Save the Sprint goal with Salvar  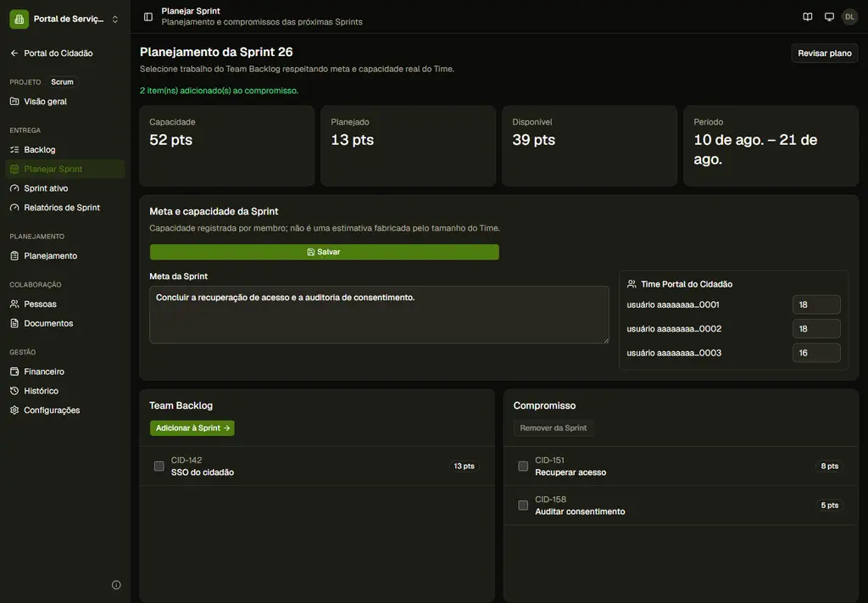coord(325,252)
